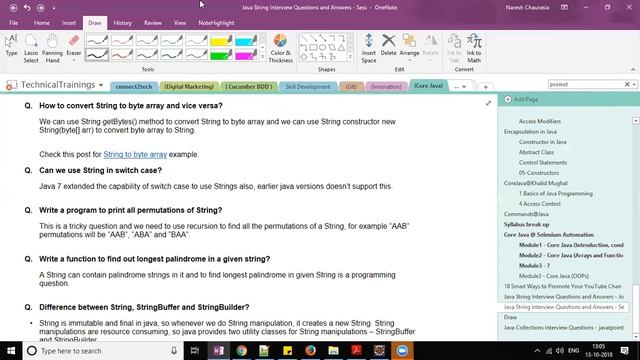Launch Chrome from the taskbar

pos(241,351)
